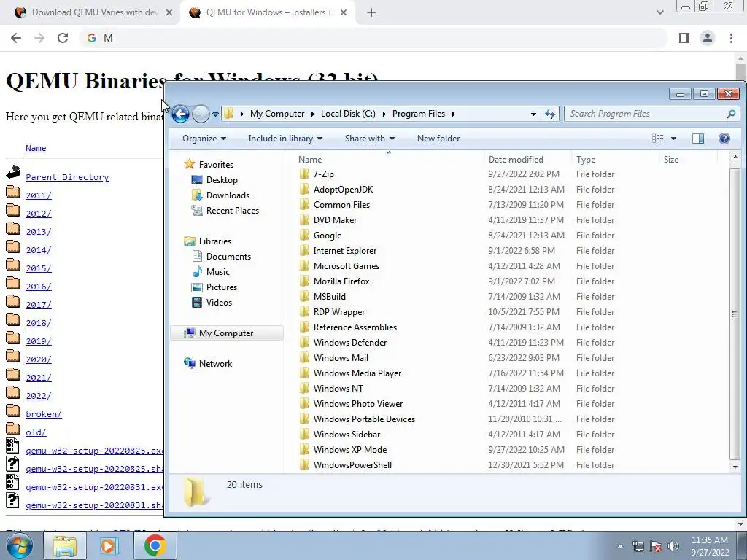Screen dimensions: 747x560
Task: Select the Windows Media Player folder
Action: pyautogui.click(x=357, y=373)
